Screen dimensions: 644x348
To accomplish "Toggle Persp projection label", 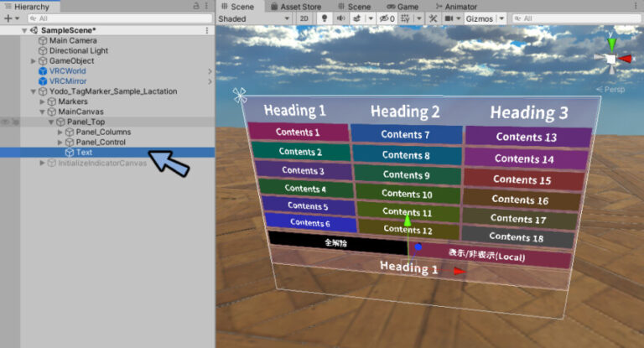I will (x=610, y=89).
